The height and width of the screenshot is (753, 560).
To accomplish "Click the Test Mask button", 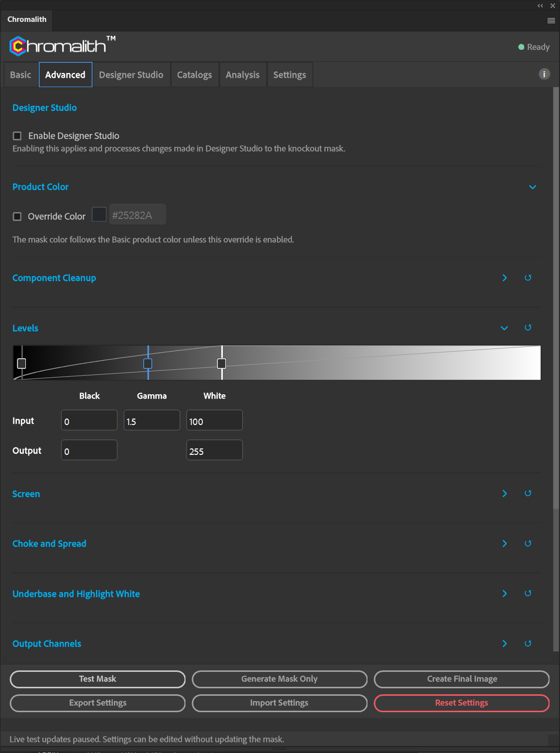I will pyautogui.click(x=97, y=679).
